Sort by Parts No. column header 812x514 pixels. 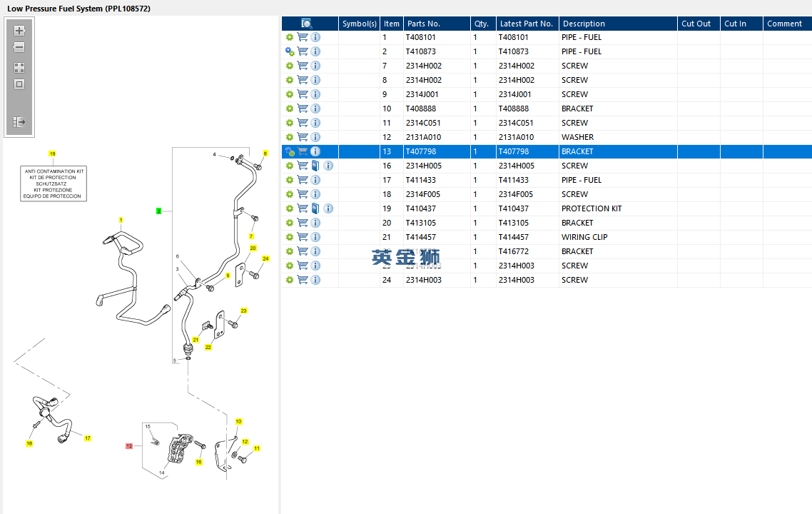(437, 24)
